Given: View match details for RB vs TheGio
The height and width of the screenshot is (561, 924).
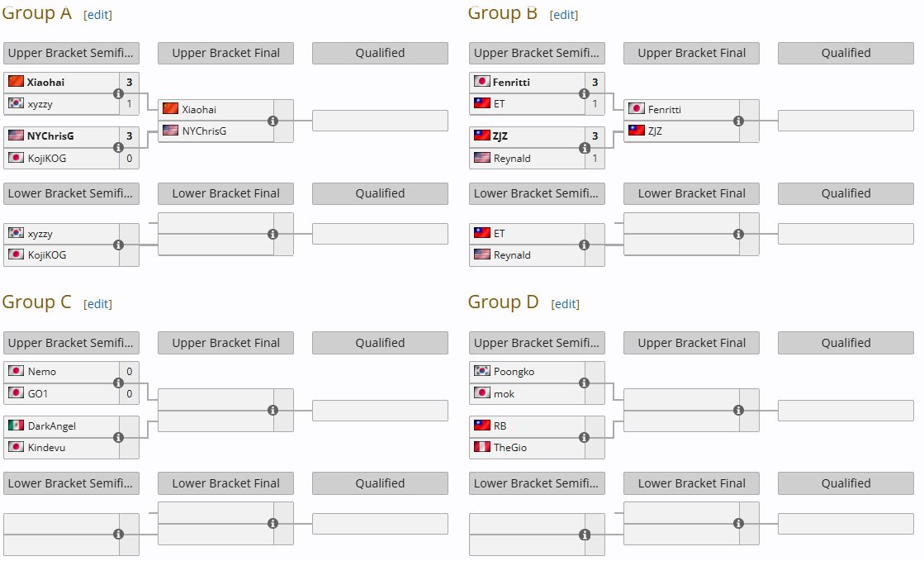Looking at the screenshot, I should [584, 437].
